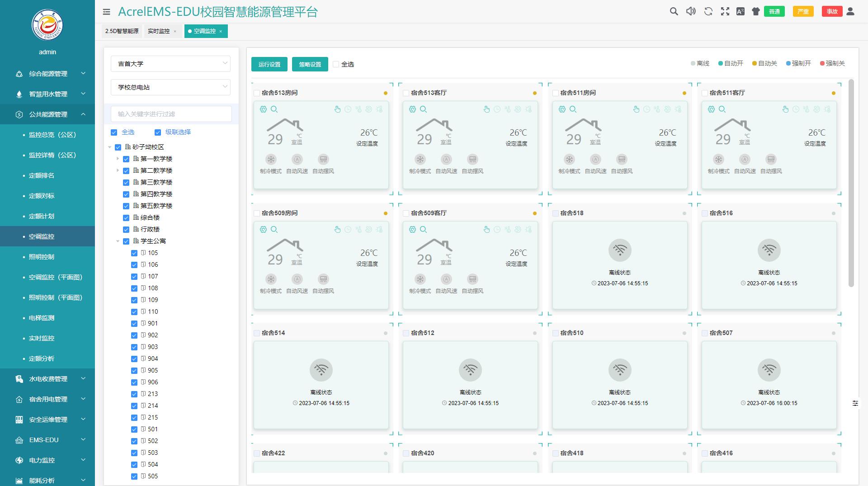
Task: Uncheck 第一教学楼 checkbox
Action: coord(126,159)
